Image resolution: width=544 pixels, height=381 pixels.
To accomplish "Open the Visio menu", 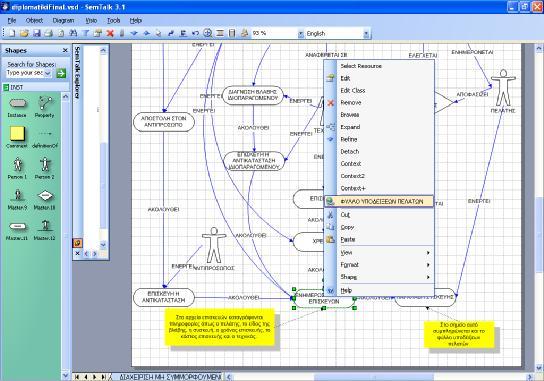I will coord(91,20).
